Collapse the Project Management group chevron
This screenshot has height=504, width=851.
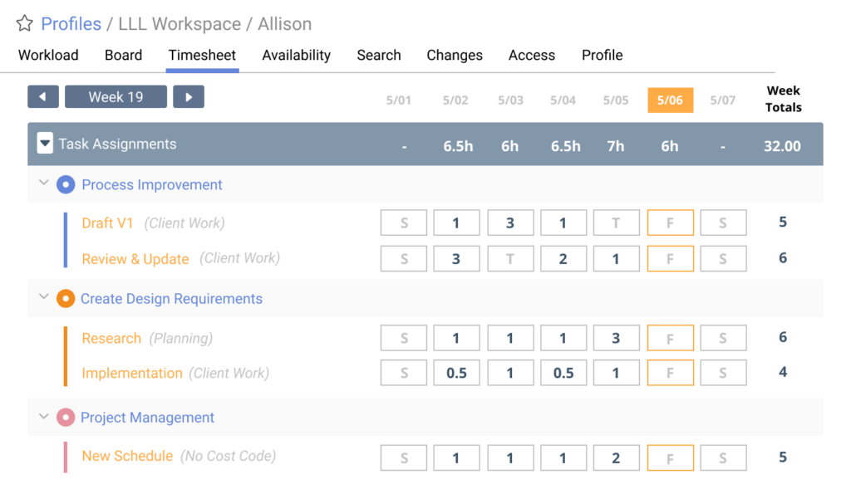(x=44, y=416)
